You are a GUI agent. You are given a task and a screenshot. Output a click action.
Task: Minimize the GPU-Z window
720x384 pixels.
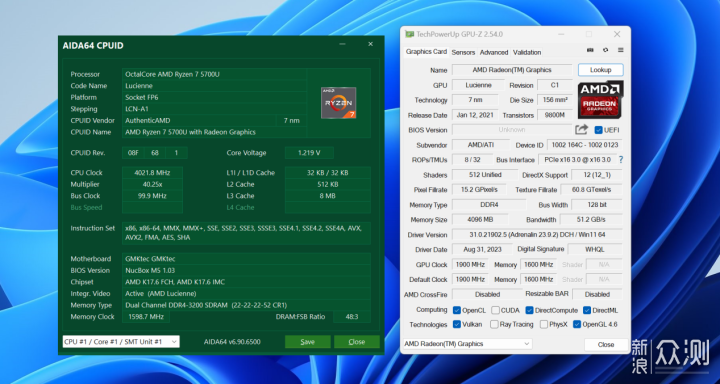coord(561,34)
